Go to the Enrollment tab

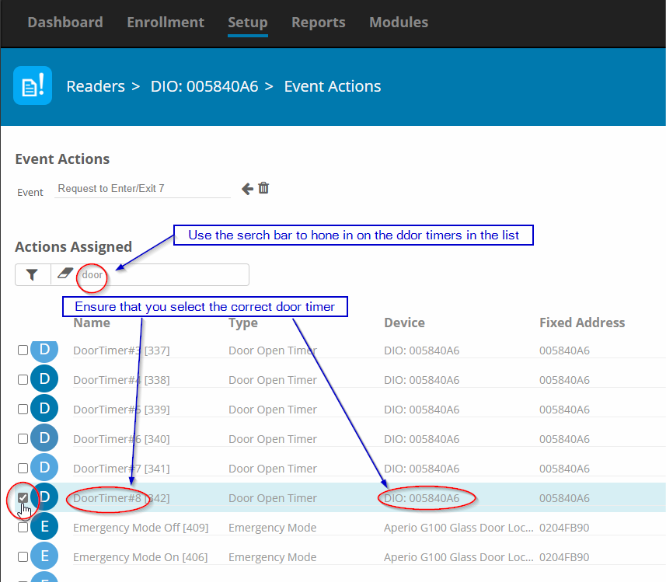[165, 22]
